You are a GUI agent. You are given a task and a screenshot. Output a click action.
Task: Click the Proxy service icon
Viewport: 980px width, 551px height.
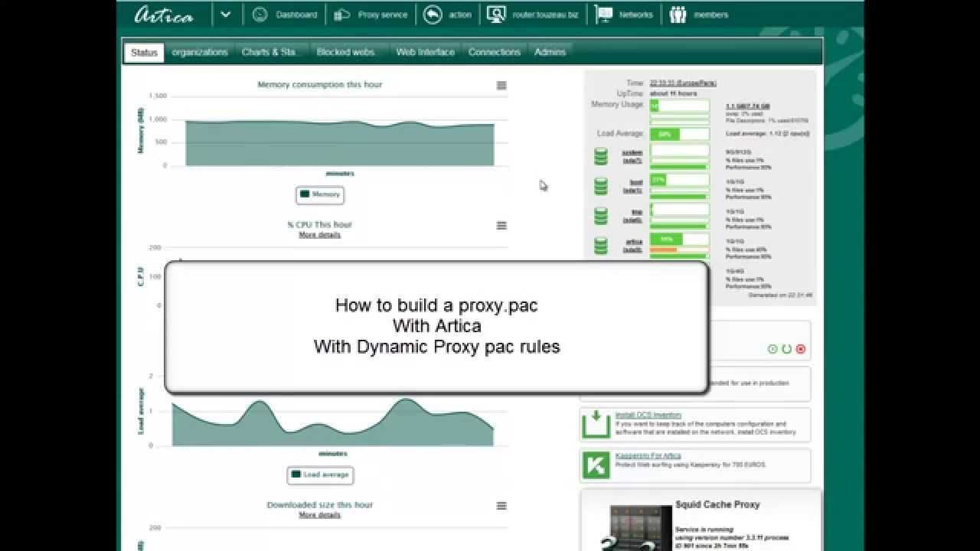pos(343,15)
